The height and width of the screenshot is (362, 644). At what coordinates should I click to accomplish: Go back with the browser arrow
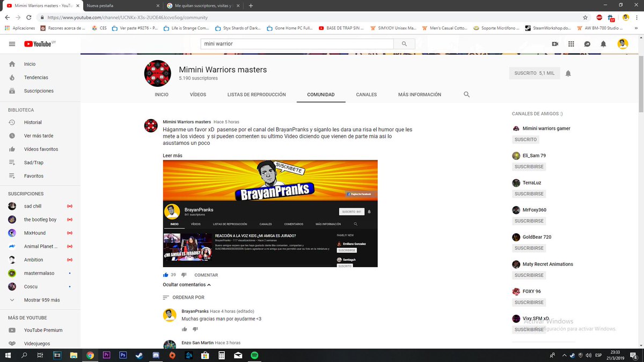pos(7,17)
